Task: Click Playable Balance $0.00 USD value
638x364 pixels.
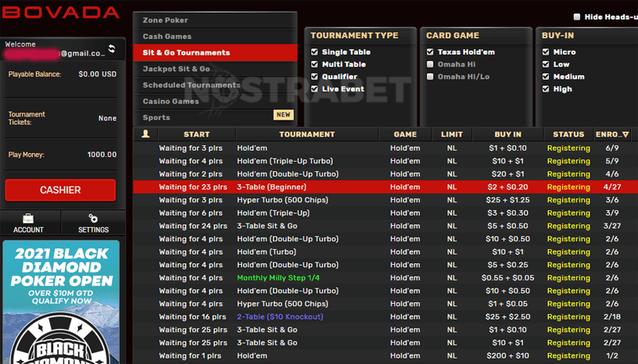Action: coord(97,74)
